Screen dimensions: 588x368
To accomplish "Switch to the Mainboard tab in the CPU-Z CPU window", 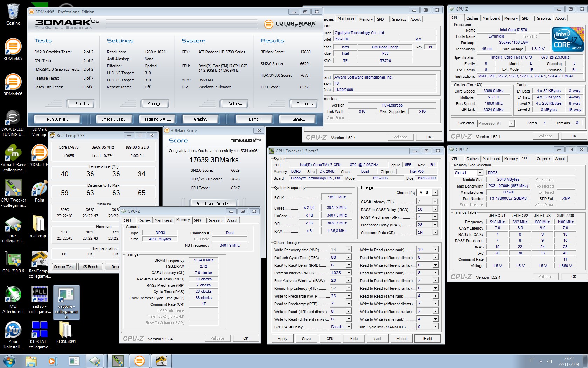I will click(x=491, y=18).
